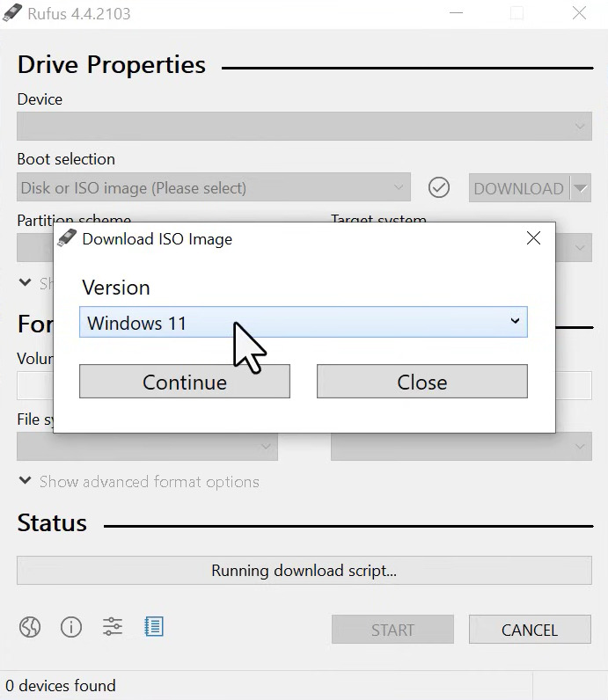Click the checksum checkmark circle icon

[x=439, y=187]
